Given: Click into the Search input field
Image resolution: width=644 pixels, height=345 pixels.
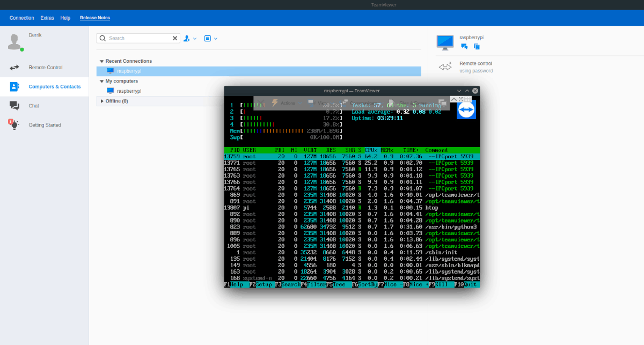Looking at the screenshot, I should 138,39.
